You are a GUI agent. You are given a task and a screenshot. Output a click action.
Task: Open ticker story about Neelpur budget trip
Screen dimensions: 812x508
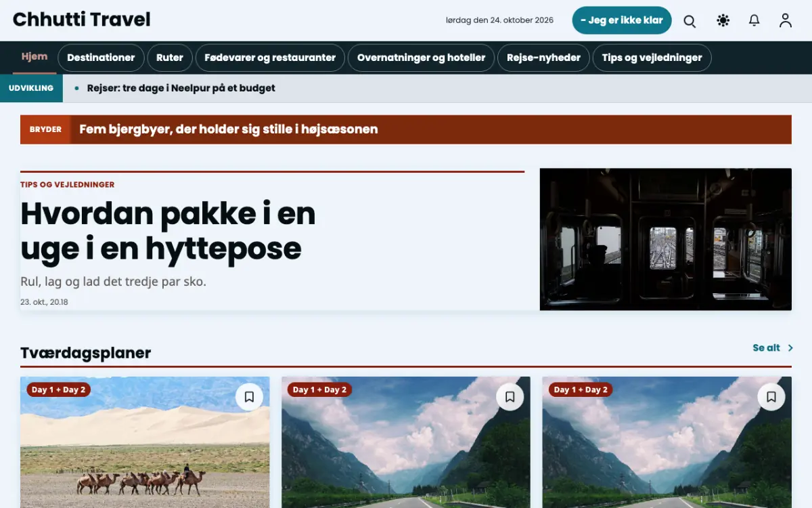click(181, 88)
